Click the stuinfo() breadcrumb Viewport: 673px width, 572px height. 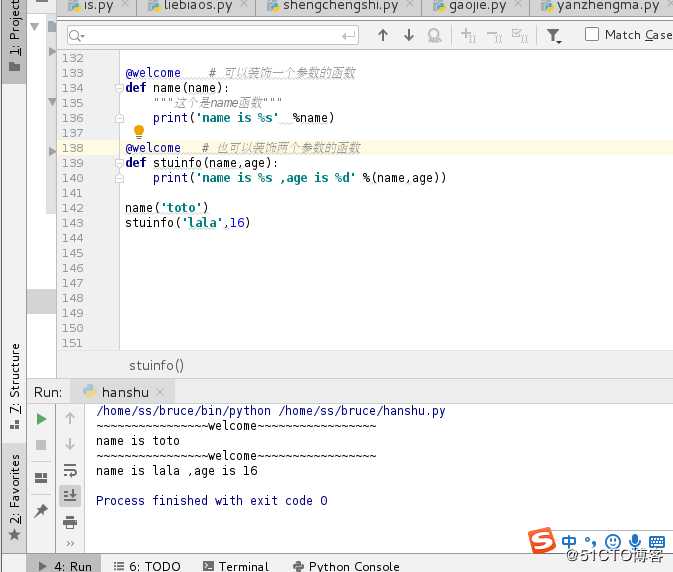click(x=156, y=365)
